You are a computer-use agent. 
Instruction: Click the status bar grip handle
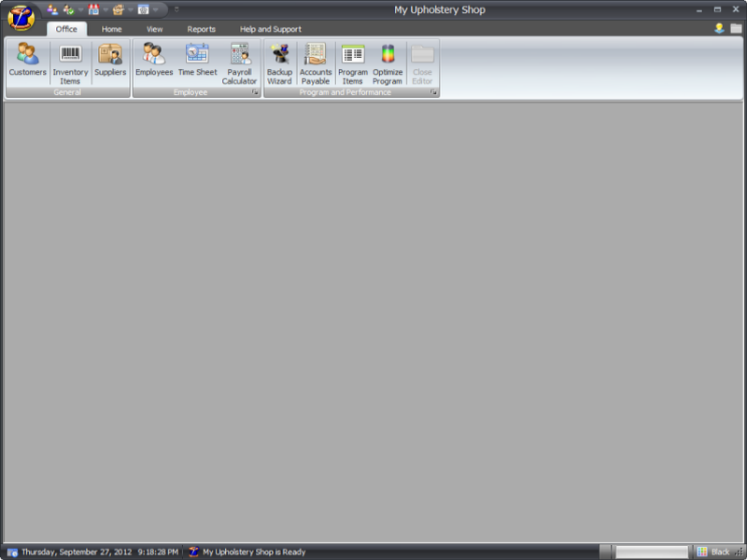(739, 553)
